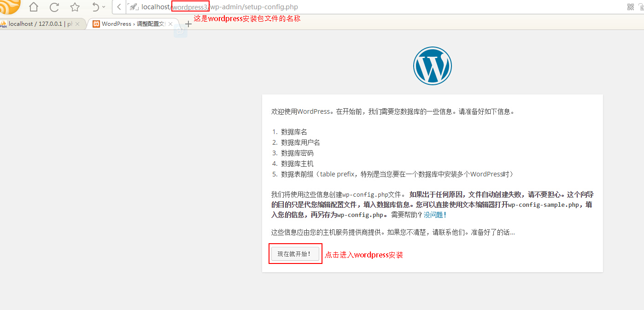
Task: Open the 没问题 help link
Action: click(433, 215)
